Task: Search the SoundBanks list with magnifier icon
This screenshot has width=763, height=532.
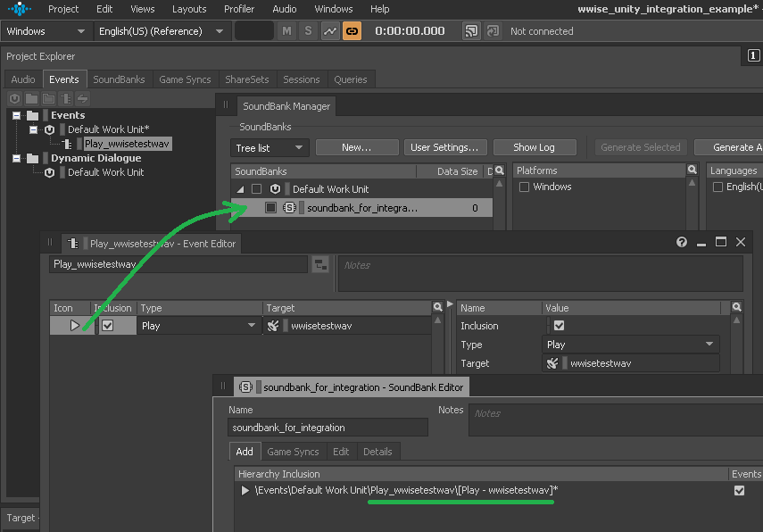Action: [499, 170]
